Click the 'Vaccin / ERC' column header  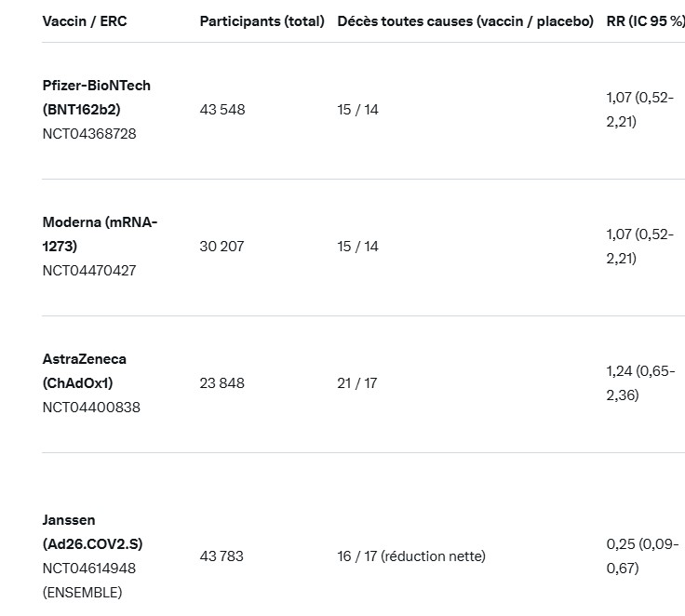tap(85, 20)
